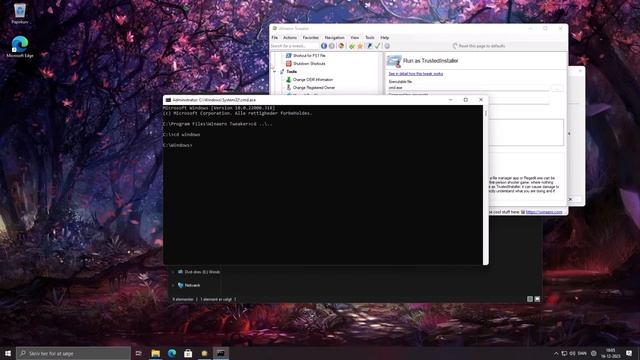Image resolution: width=640 pixels, height=360 pixels.
Task: Open the Tools menu in Winaero Tweaker
Action: click(370, 38)
